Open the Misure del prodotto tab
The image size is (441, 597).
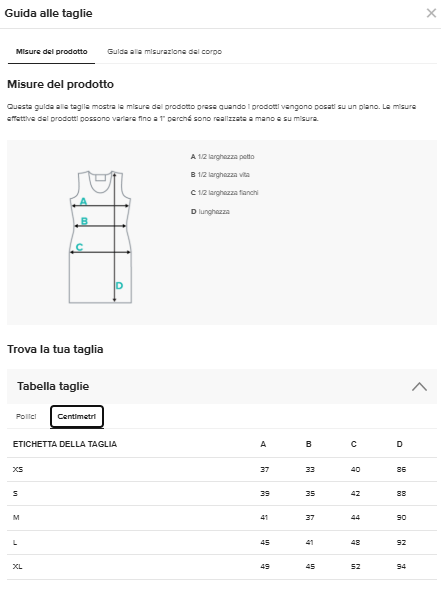pos(51,51)
